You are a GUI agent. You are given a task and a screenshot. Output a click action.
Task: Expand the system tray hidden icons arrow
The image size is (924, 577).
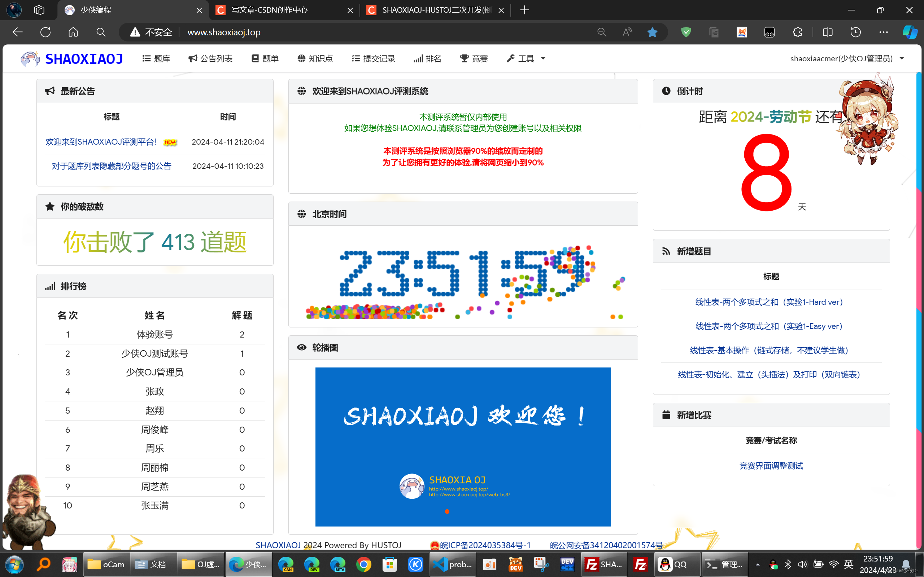758,564
